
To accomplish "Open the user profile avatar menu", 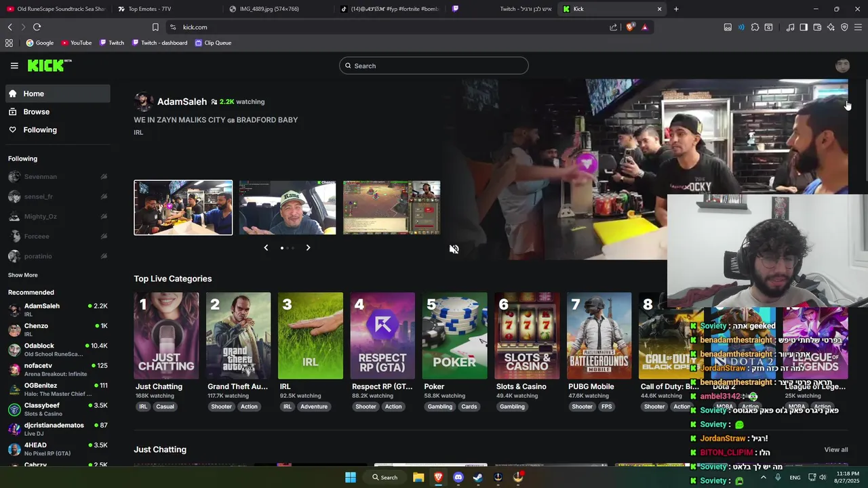I will (x=842, y=66).
